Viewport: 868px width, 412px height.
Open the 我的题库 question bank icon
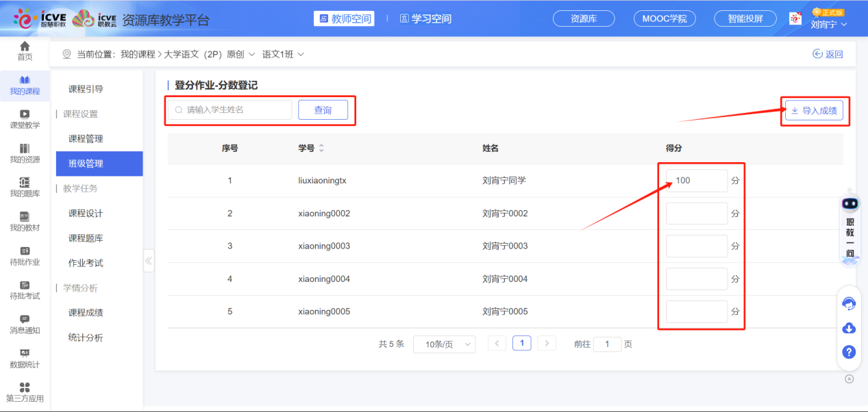point(25,186)
